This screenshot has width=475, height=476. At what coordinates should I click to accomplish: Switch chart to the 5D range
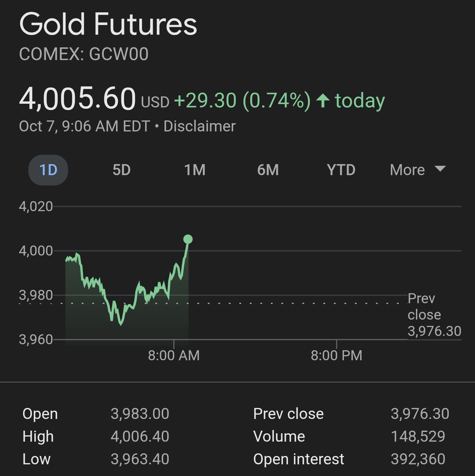121,170
